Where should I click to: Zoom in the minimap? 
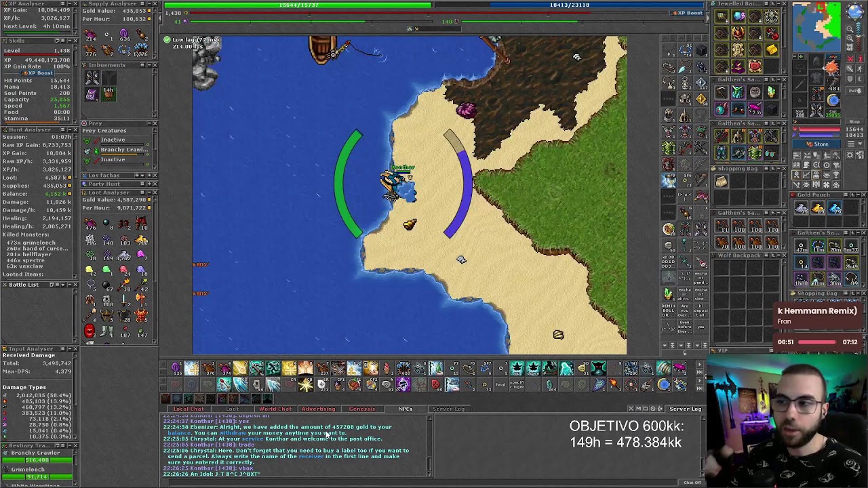(x=850, y=39)
